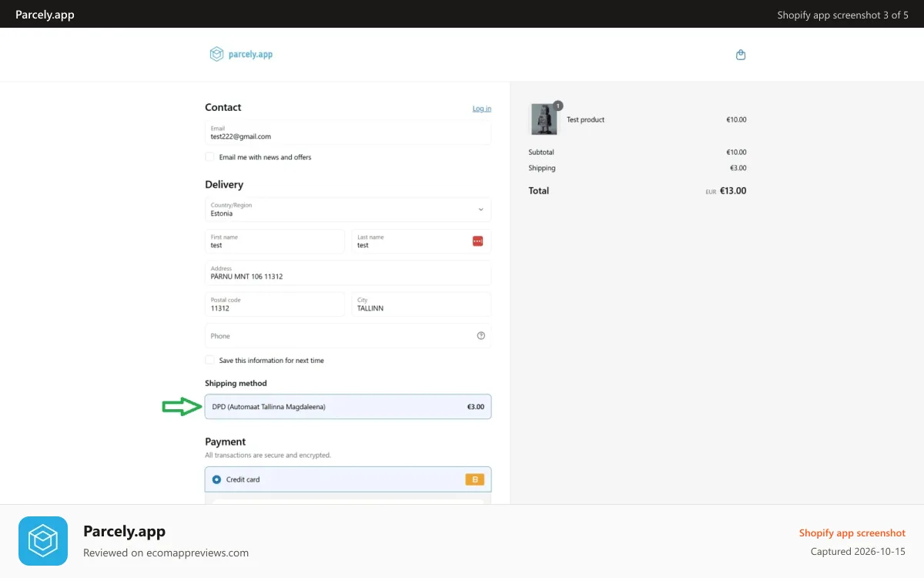Image resolution: width=924 pixels, height=578 pixels.
Task: Click the product quantity badge showing 1
Action: 558,106
